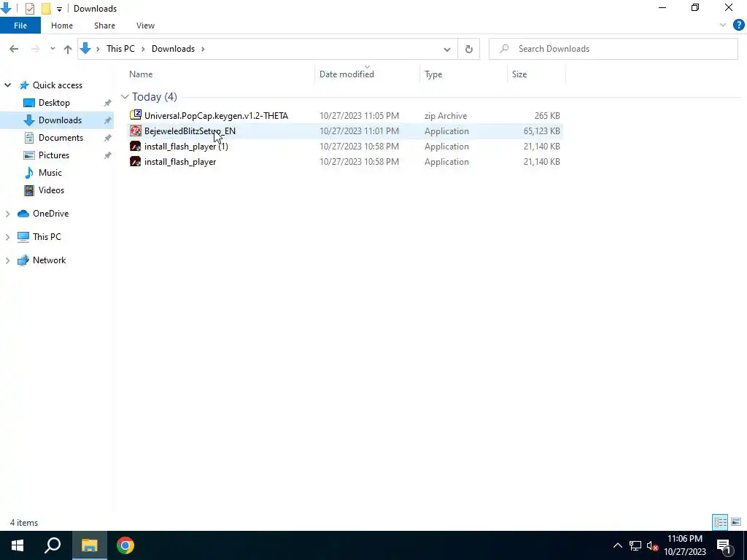Click the Universal.PopCap.keygen.v1.2-THETA file name

coord(216,116)
